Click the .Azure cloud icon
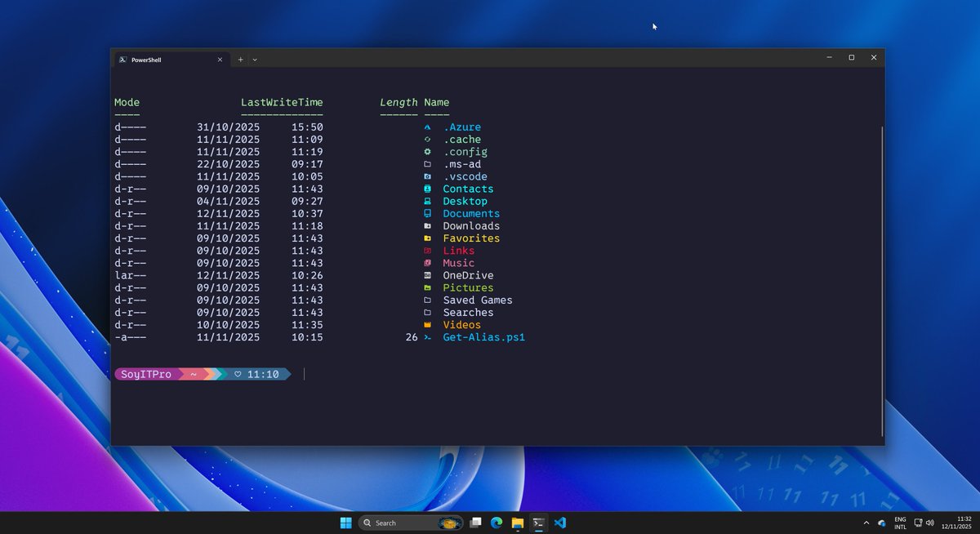Screen dimensions: 980x534 click(426, 127)
